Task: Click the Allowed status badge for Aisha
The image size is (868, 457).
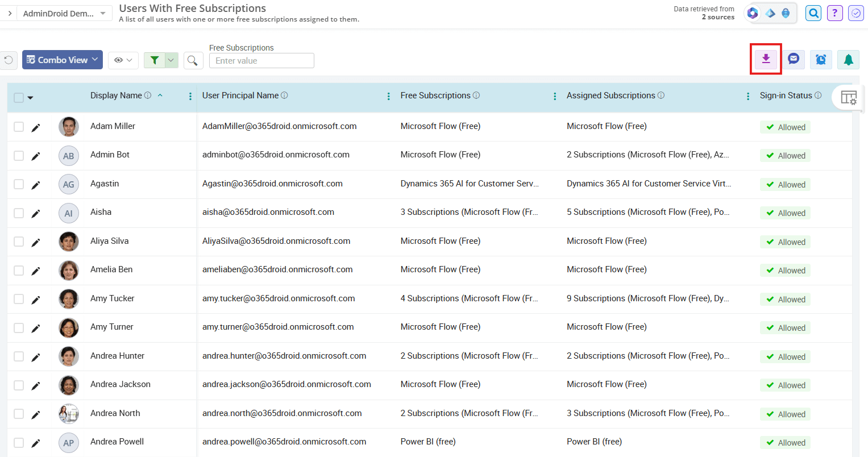Action: tap(785, 213)
